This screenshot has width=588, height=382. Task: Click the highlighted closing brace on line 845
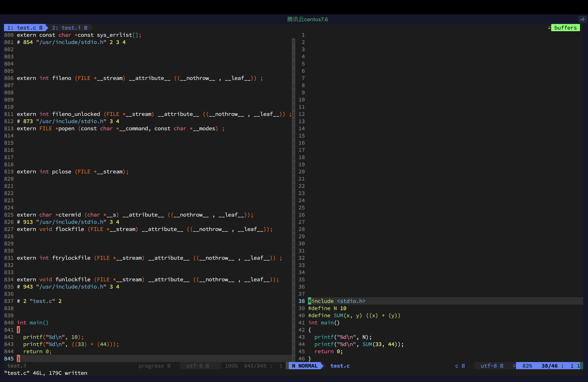[18, 359]
